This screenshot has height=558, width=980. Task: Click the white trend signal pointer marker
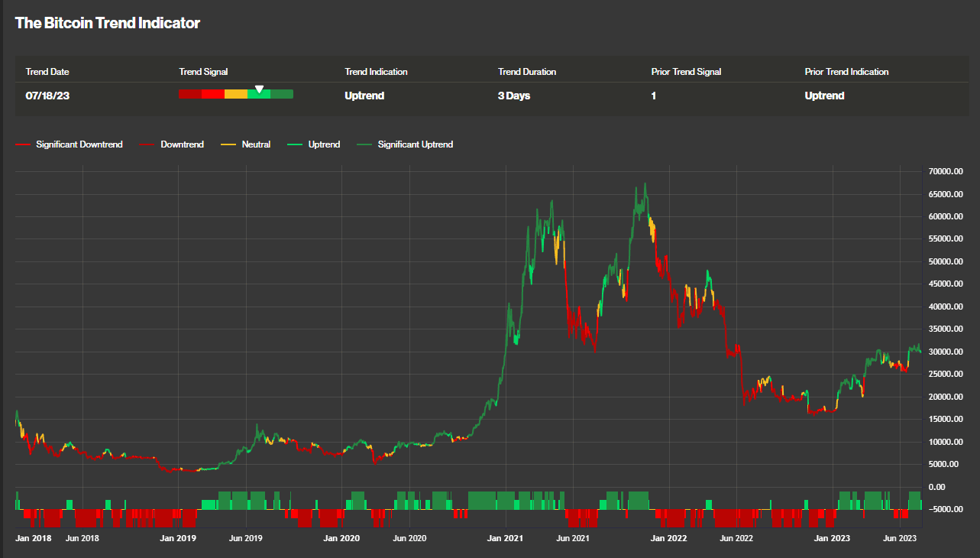point(259,89)
